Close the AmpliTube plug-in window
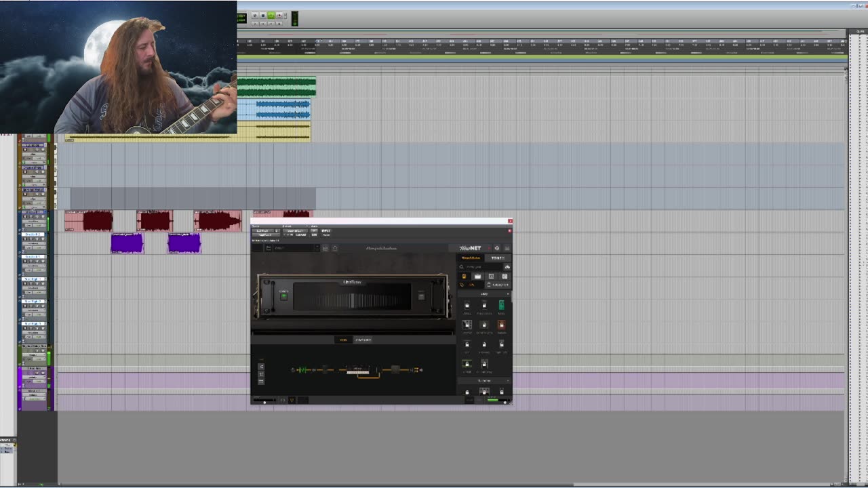This screenshot has width=868, height=488. tap(510, 221)
